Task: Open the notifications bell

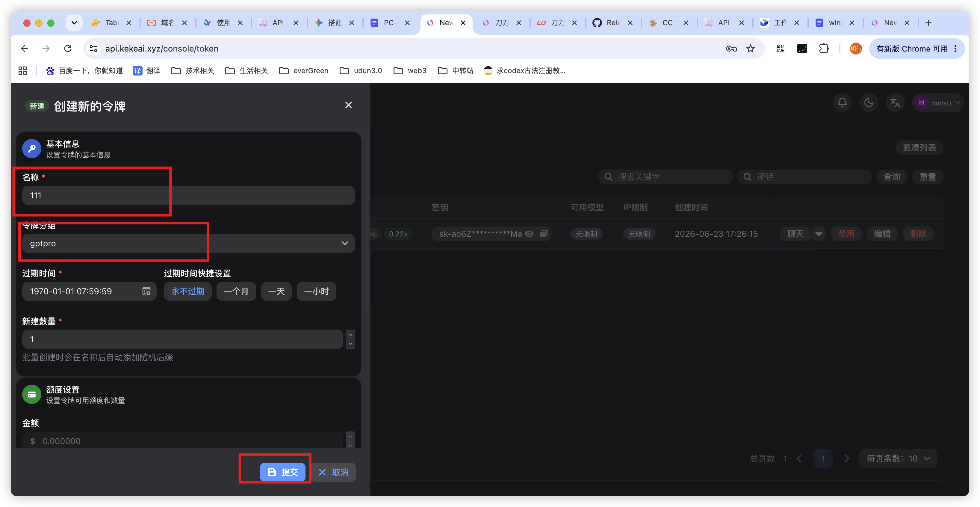Action: pyautogui.click(x=842, y=102)
